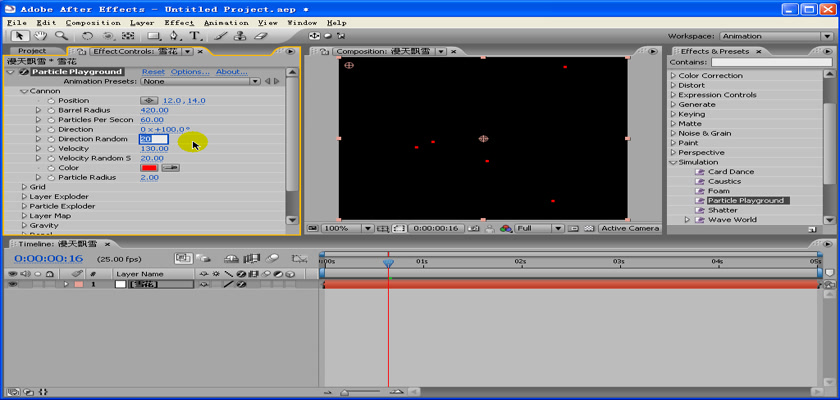Open the resolution Full dropdown

click(x=539, y=229)
